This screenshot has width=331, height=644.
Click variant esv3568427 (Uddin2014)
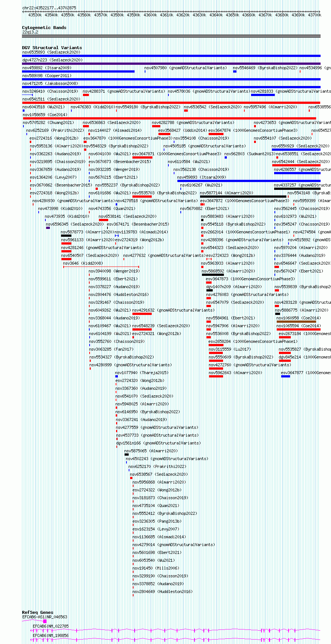pyautogui.click(x=183, y=130)
